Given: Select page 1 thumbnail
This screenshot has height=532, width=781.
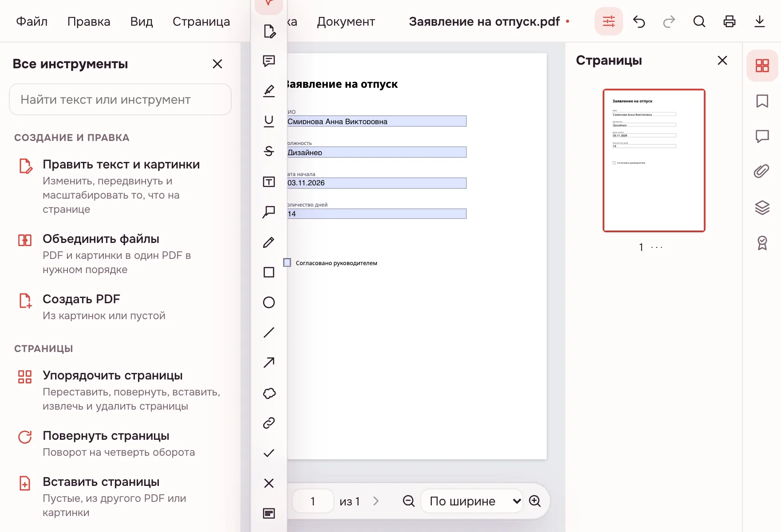Looking at the screenshot, I should (654, 160).
